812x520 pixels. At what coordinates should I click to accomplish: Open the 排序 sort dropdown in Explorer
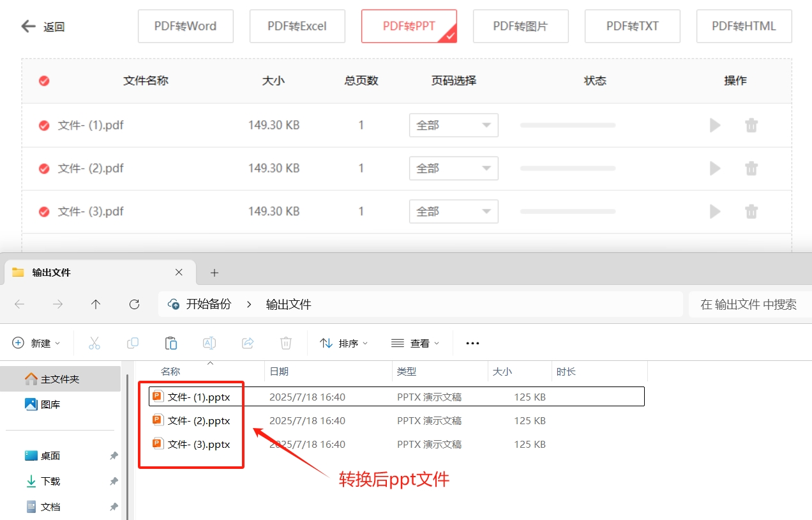pyautogui.click(x=345, y=343)
